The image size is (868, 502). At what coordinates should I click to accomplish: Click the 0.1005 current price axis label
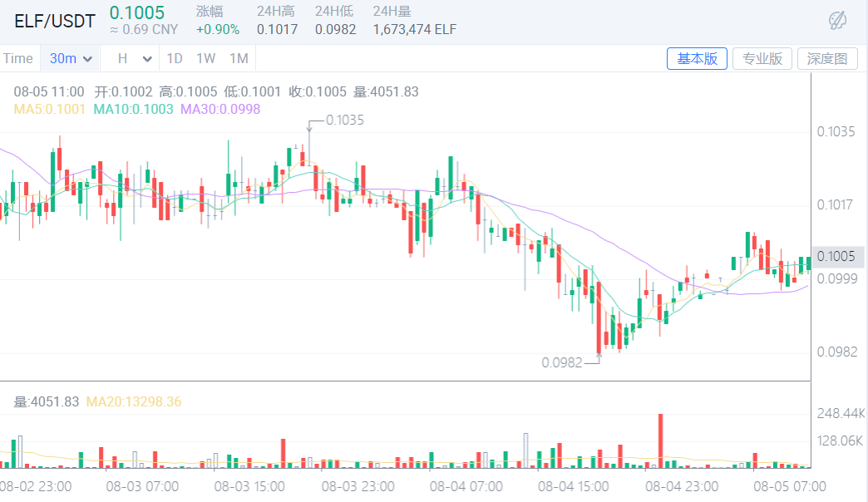836,257
